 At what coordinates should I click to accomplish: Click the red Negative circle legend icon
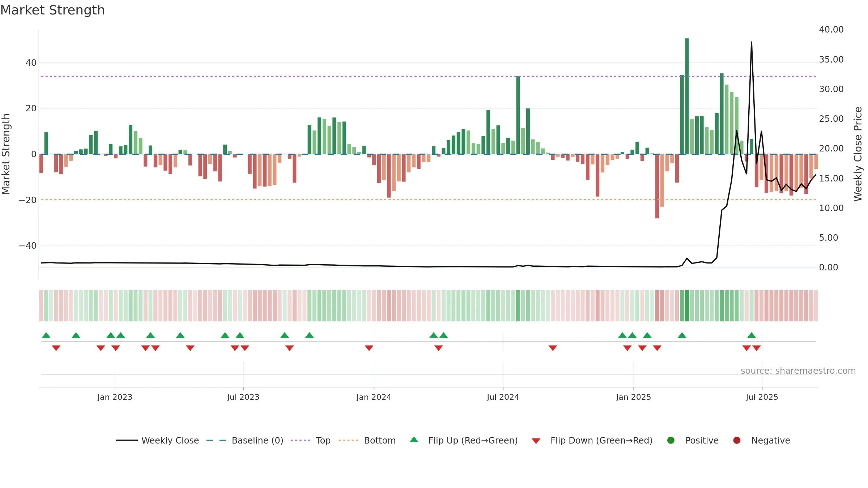click(x=737, y=440)
